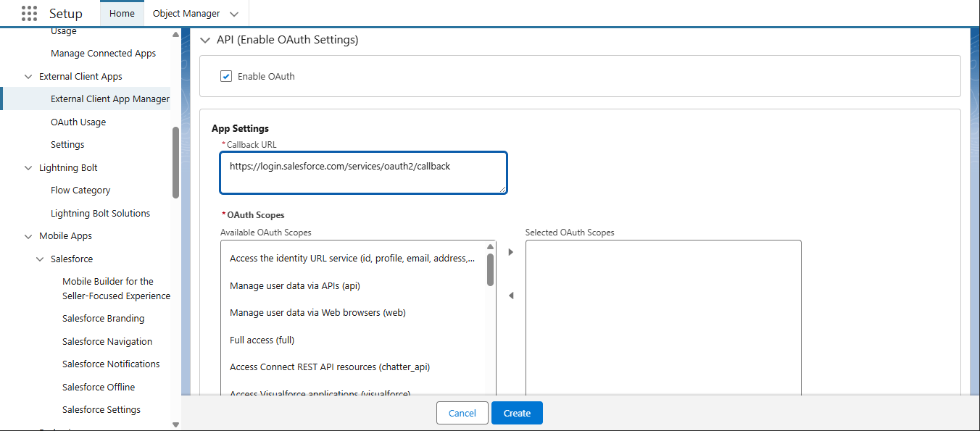Select 'Access Connect REST API resources' scope
This screenshot has height=431, width=980.
[x=353, y=367]
